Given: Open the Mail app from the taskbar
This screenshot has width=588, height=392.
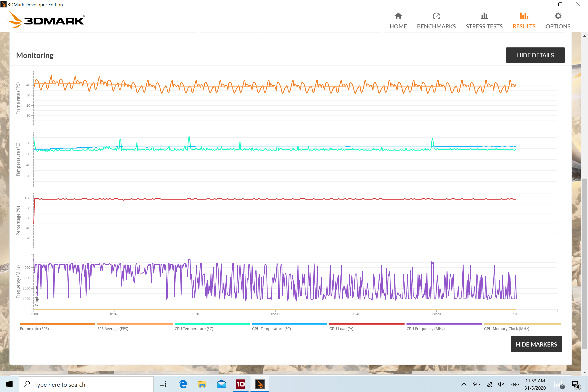Looking at the screenshot, I should point(221,384).
